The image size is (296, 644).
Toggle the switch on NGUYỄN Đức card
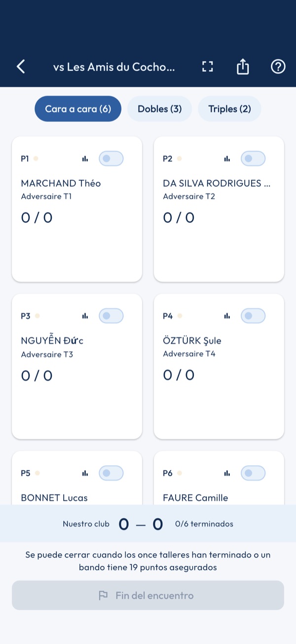click(111, 316)
